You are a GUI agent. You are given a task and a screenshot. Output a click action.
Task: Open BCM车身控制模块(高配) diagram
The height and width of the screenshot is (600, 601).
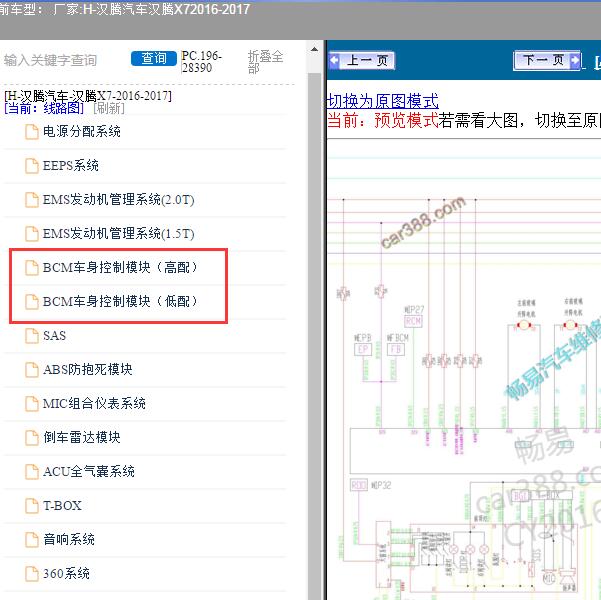(120, 268)
